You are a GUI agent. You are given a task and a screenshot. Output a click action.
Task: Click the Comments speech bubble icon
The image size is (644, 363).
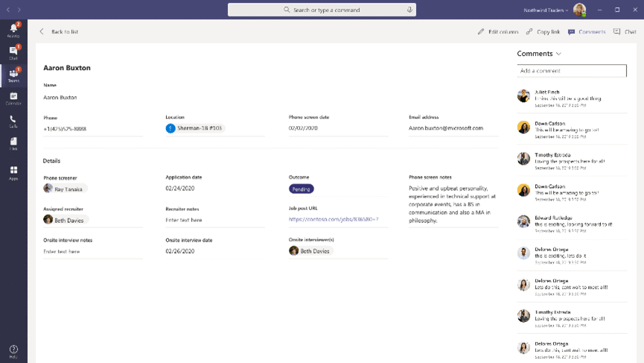(x=571, y=31)
